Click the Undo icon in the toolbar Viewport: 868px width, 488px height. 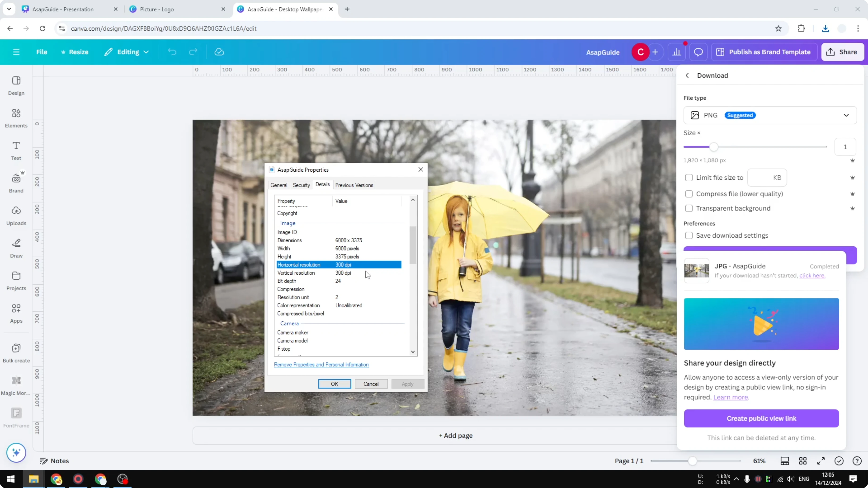coord(172,52)
